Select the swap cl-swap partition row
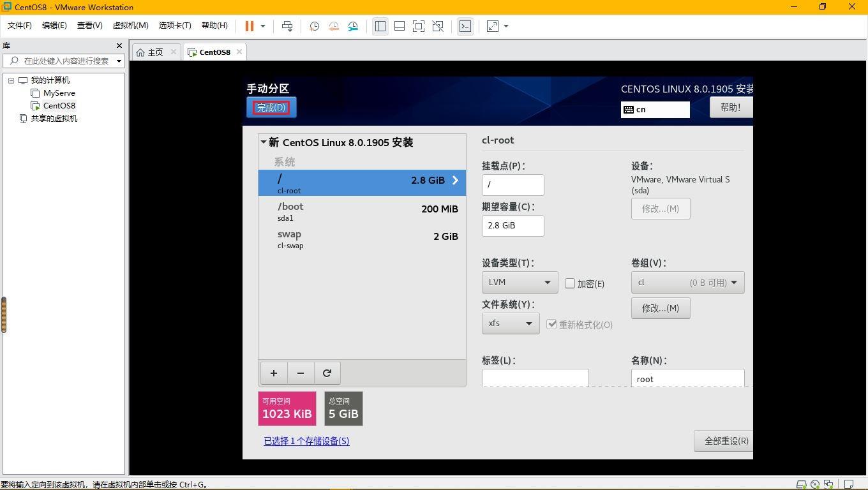 pos(362,239)
